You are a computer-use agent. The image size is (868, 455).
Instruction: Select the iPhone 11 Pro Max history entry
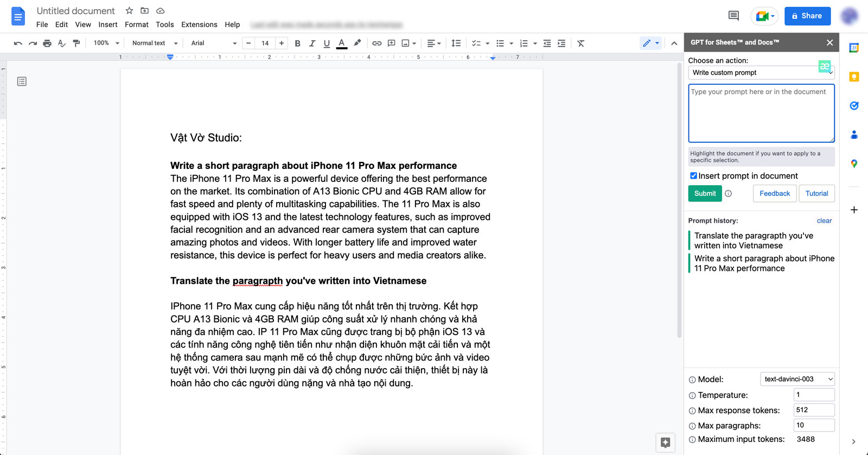[761, 263]
